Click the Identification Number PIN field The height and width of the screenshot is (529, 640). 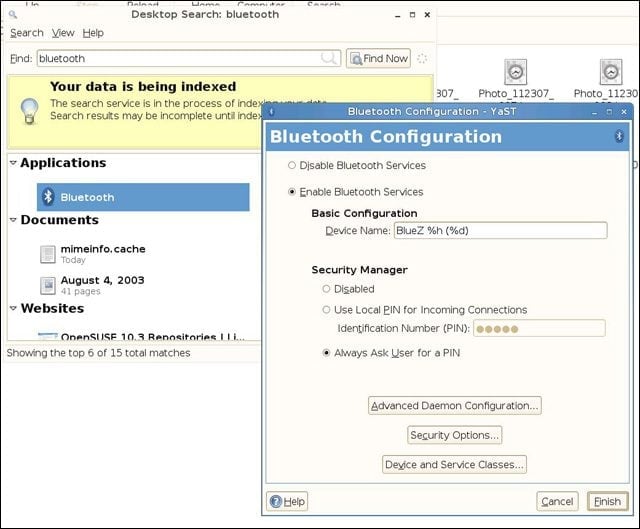[x=539, y=329]
